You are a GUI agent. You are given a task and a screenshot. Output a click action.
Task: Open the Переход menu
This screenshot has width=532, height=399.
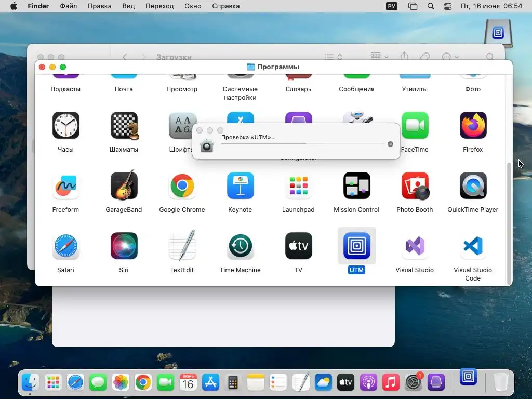159,6
